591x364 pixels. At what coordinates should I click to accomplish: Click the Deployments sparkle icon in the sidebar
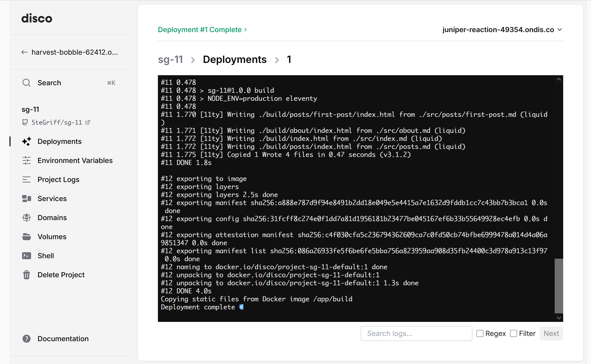(27, 141)
